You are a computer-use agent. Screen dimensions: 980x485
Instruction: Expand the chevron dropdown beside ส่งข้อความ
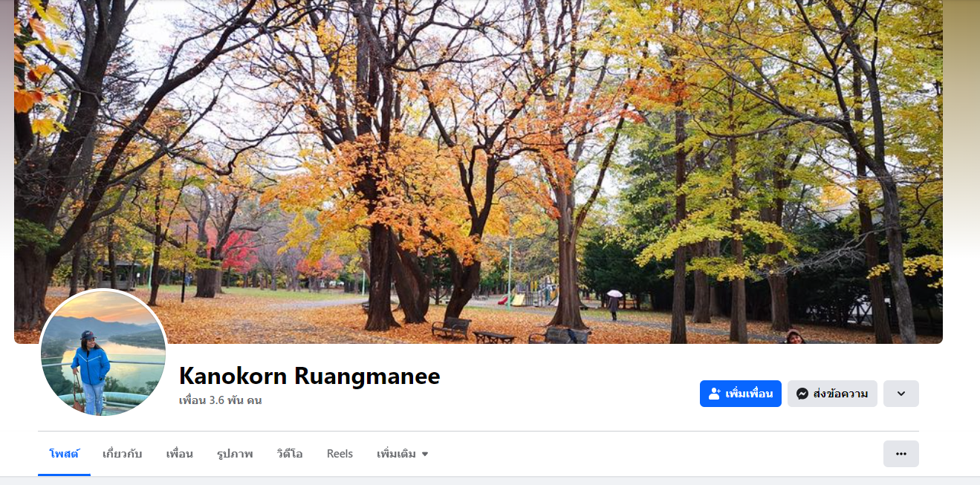click(901, 394)
